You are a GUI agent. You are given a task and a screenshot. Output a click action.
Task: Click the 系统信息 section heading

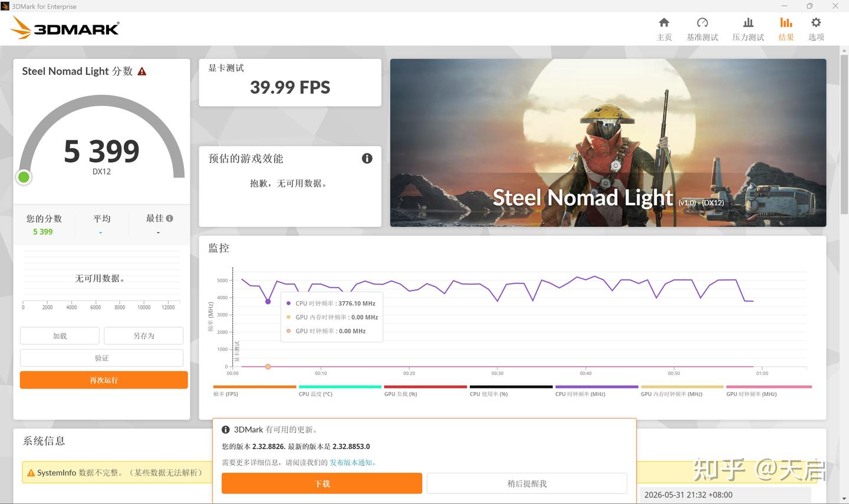44,440
